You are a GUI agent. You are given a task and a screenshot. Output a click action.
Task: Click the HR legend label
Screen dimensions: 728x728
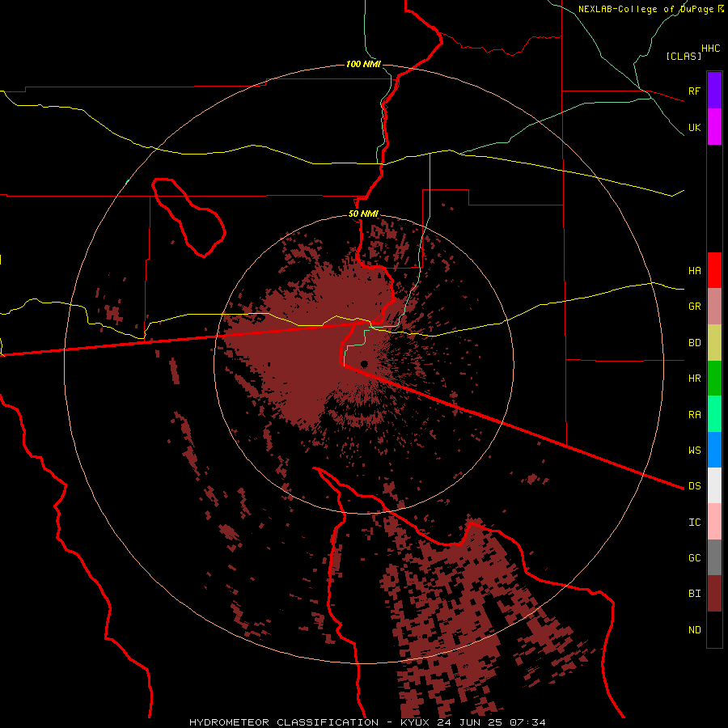[694, 379]
